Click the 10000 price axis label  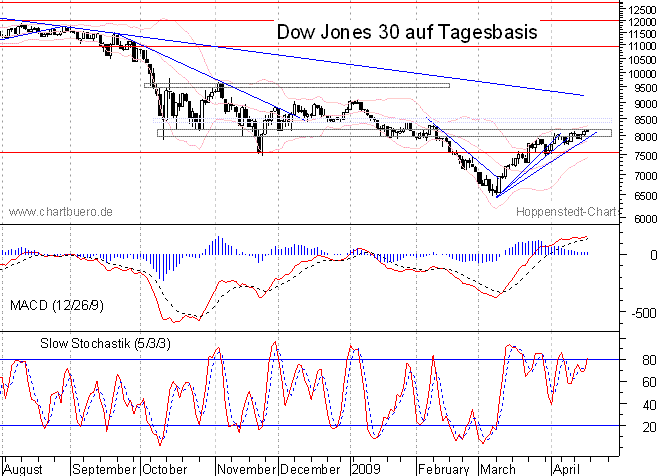pyautogui.click(x=642, y=74)
